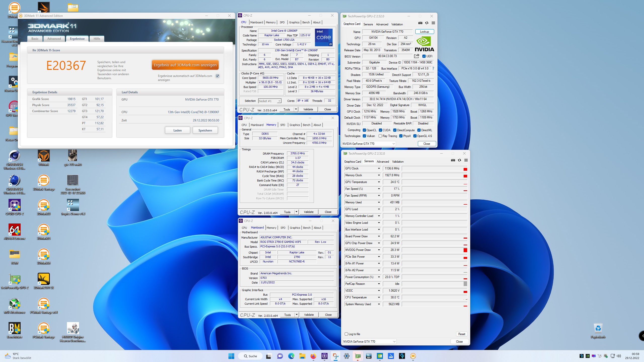
Task: Open the Validation tab in GPU-Z Sensors window
Action: coord(398,162)
